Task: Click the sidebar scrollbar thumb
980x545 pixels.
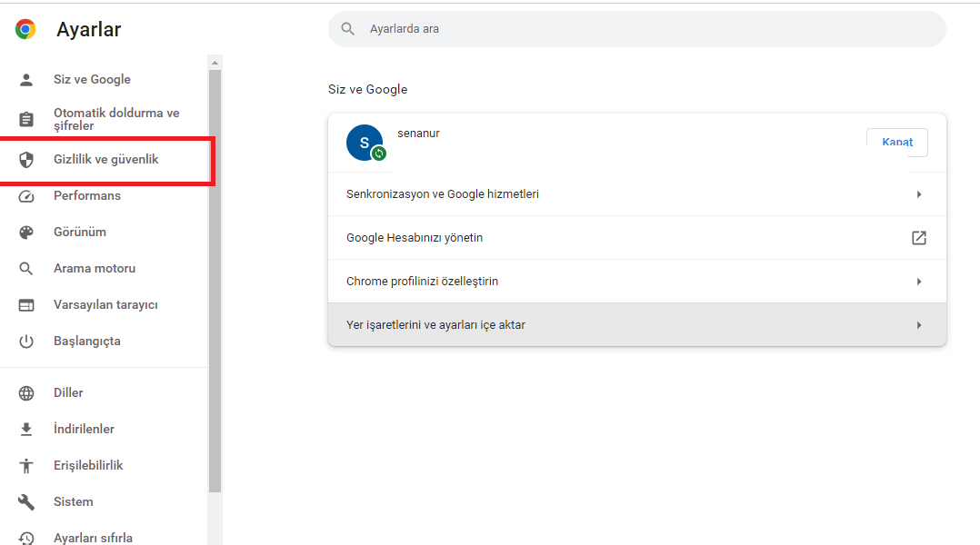Action: [215, 281]
